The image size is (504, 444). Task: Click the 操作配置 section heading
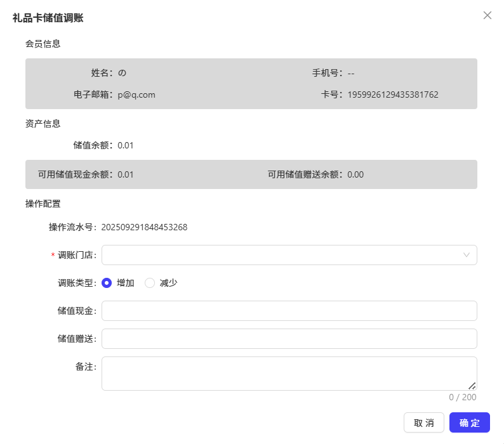[43, 204]
